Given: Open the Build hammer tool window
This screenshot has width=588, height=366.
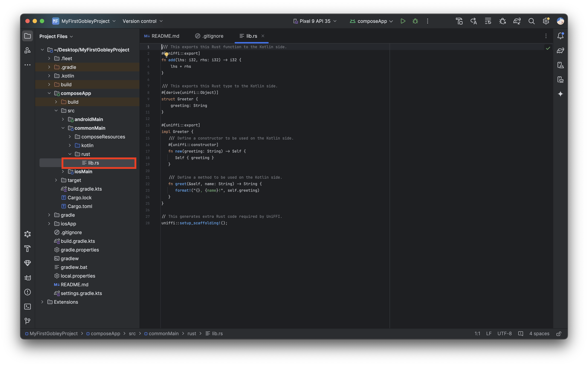Looking at the screenshot, I should pos(28,248).
